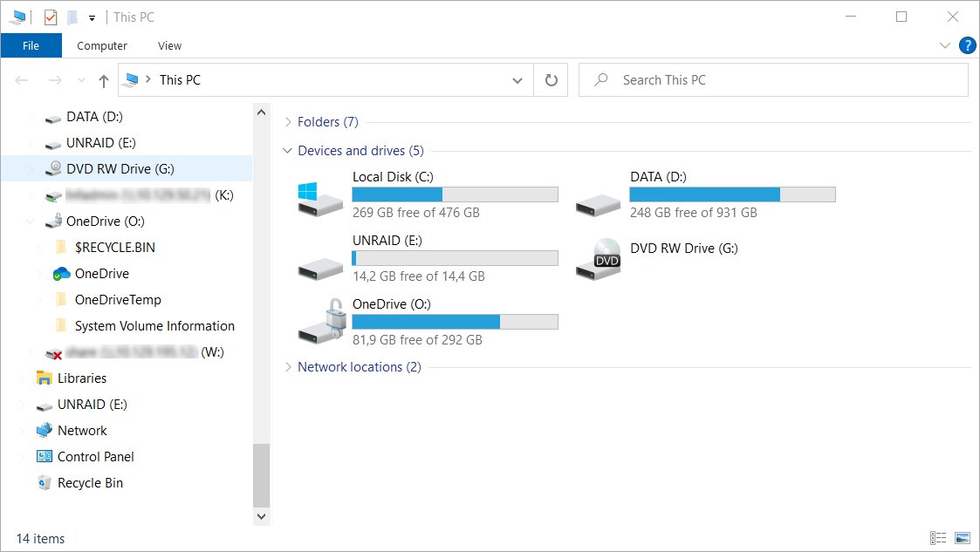Open the OneDrive cloud folder

pyautogui.click(x=102, y=274)
